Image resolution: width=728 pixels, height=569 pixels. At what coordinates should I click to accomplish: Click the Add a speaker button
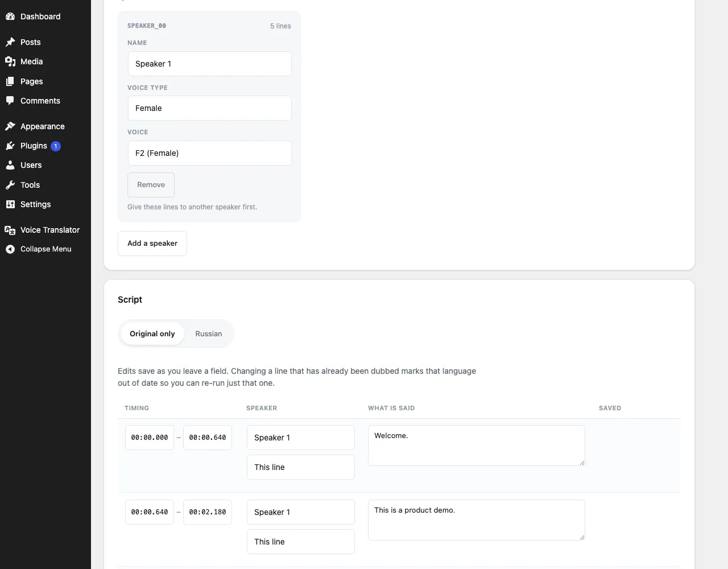pyautogui.click(x=152, y=244)
